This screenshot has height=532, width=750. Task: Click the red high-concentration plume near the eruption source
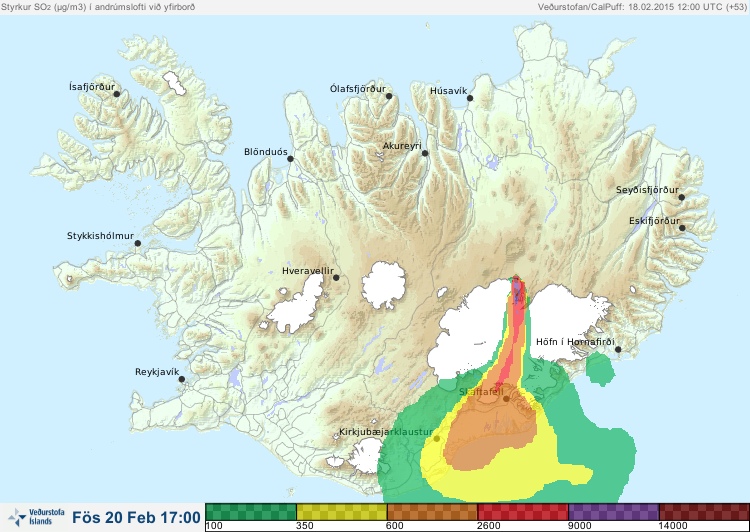(516, 325)
